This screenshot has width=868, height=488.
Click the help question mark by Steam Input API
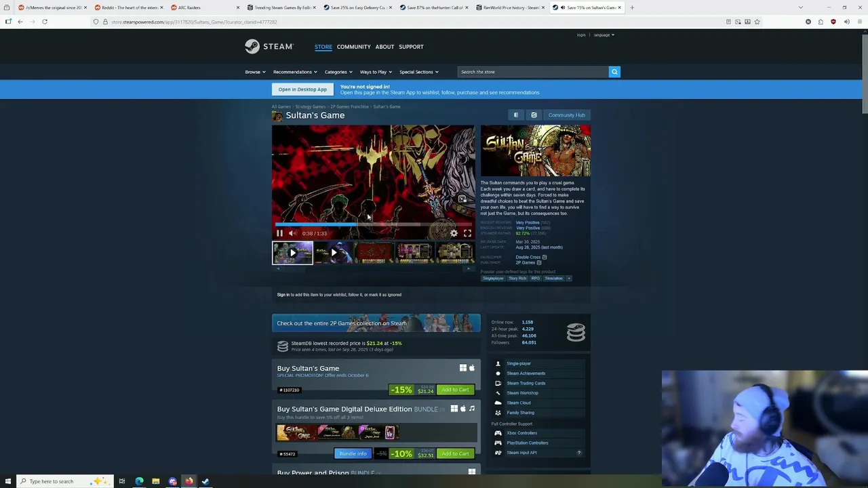[x=578, y=453]
